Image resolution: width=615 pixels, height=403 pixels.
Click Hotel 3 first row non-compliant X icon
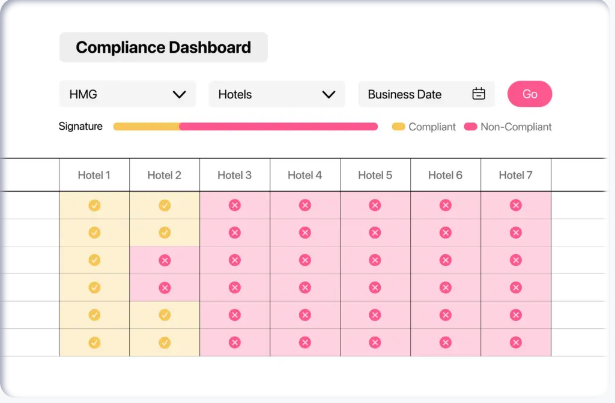235,205
